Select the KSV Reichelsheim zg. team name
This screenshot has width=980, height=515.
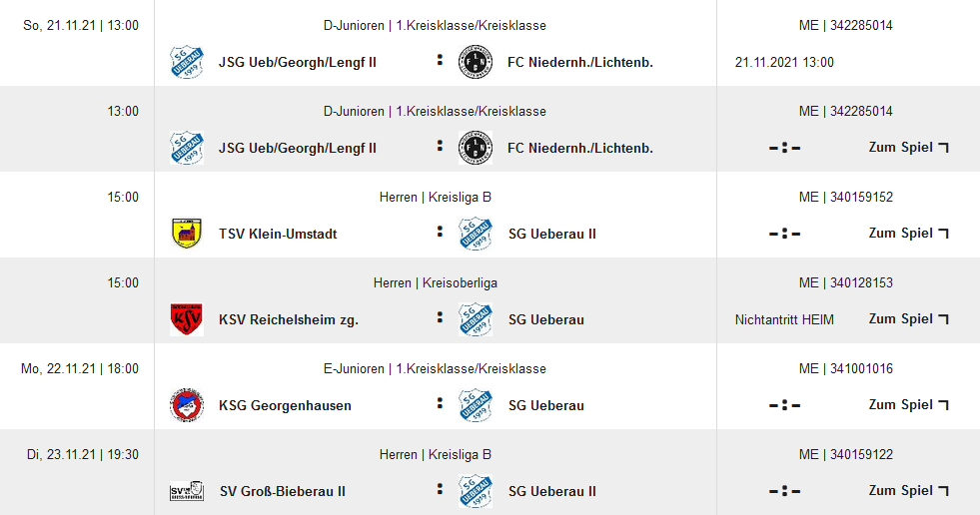coord(289,319)
